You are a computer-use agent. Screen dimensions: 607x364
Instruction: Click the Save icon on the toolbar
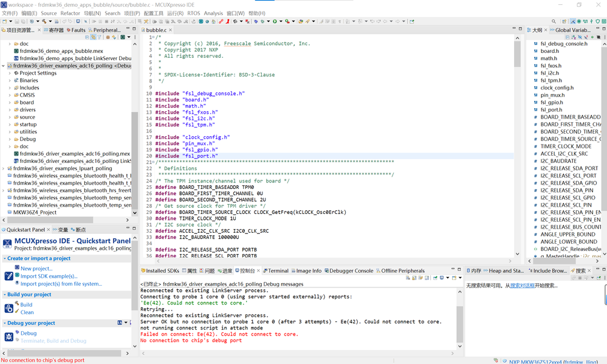[x=16, y=21]
